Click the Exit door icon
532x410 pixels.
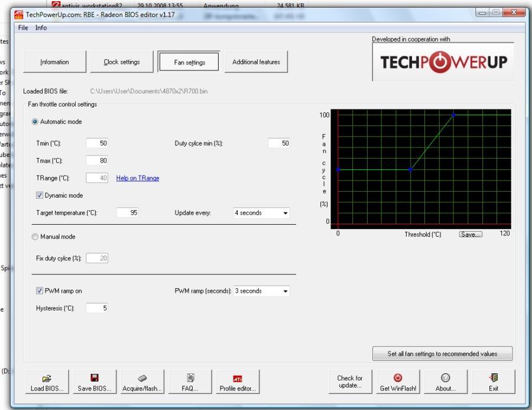click(x=494, y=377)
